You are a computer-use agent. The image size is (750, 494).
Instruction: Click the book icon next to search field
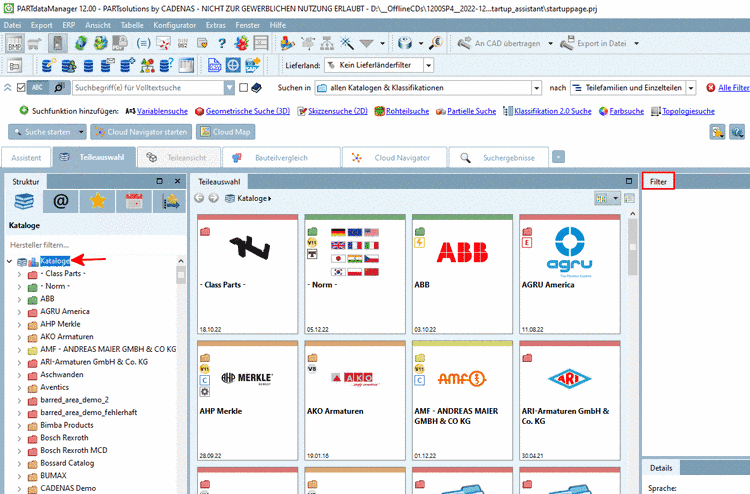click(x=257, y=88)
